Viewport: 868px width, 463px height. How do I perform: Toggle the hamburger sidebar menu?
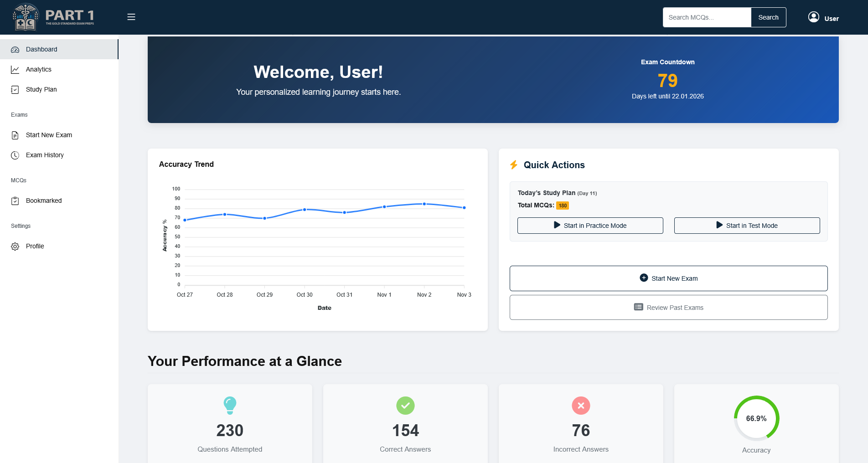pos(131,17)
